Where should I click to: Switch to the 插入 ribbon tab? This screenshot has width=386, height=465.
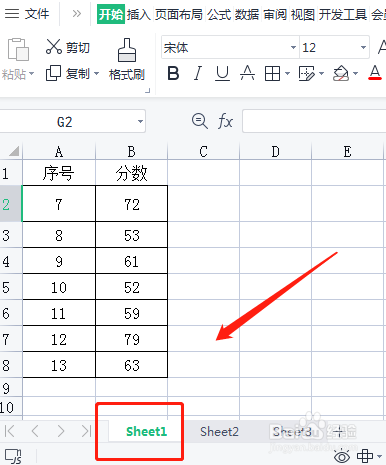(139, 14)
